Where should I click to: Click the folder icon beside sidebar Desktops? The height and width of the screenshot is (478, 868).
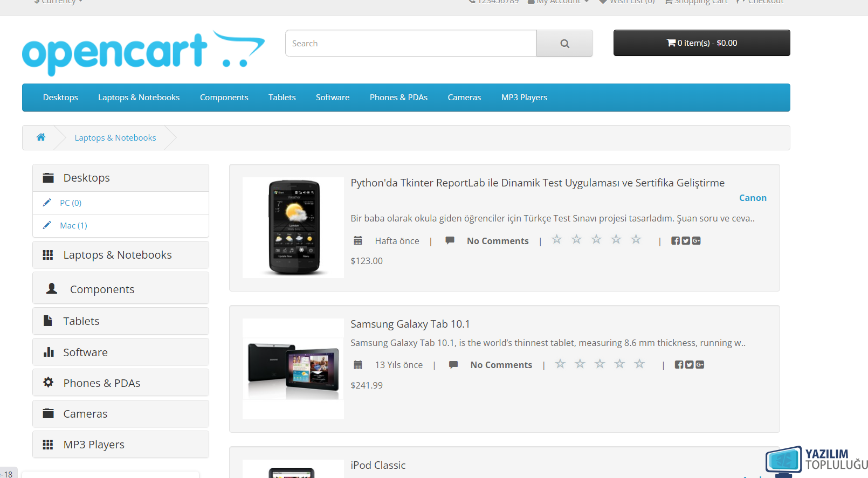coord(49,178)
